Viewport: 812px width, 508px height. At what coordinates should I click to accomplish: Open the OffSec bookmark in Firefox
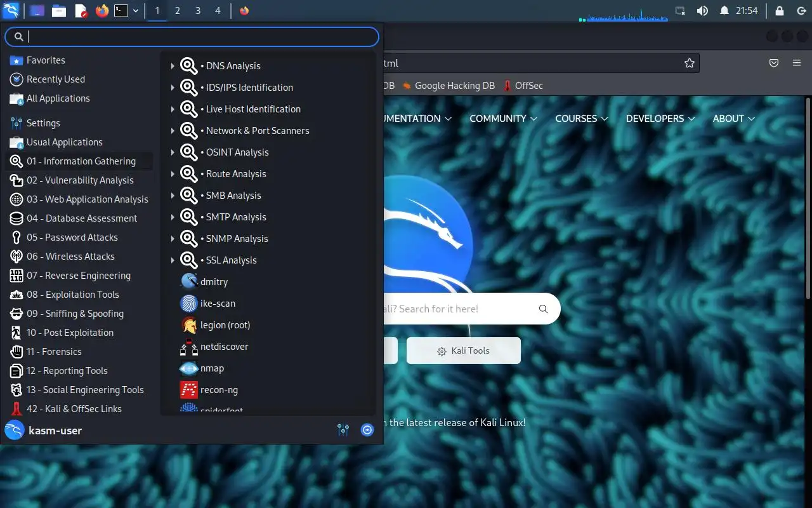coord(523,86)
